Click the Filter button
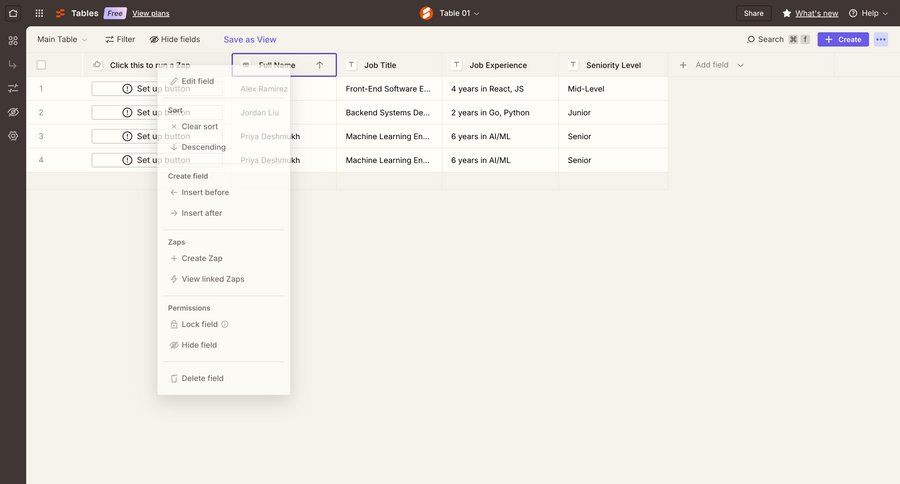The width and height of the screenshot is (900, 484). pos(120,39)
